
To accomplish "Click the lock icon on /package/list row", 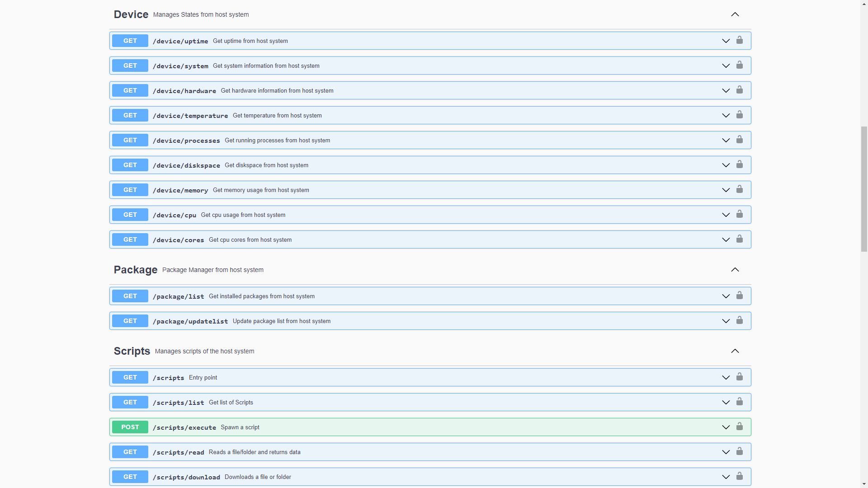I will click(739, 296).
